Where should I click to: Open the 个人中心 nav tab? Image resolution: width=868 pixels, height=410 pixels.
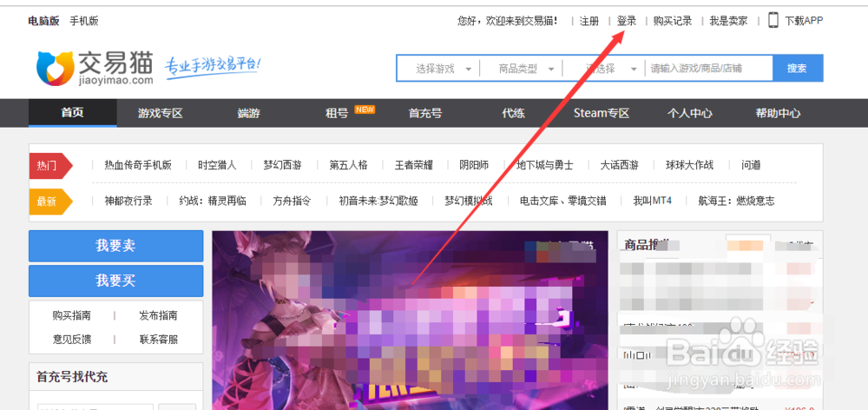[690, 114]
